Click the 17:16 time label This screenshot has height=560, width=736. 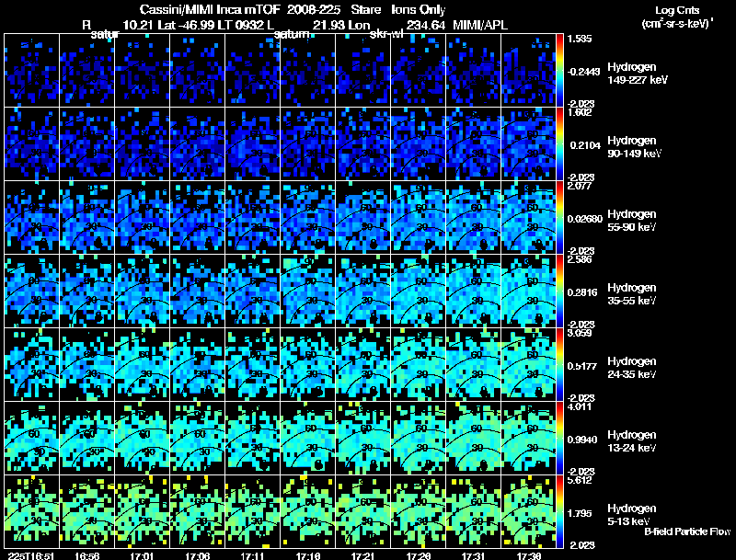[x=308, y=555]
